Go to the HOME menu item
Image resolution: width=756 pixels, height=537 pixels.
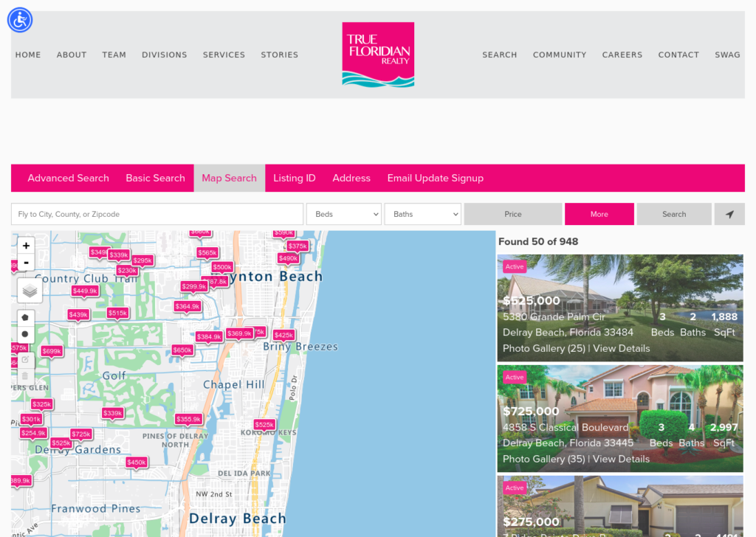tap(28, 55)
